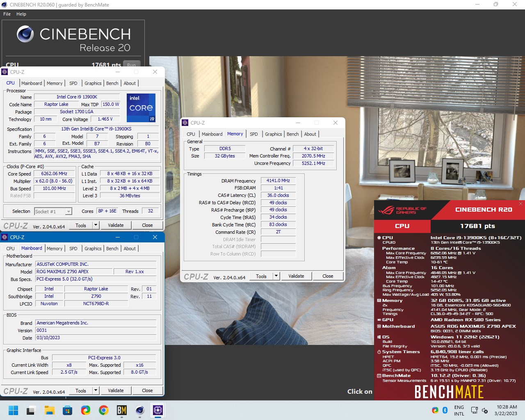The width and height of the screenshot is (525, 420).
Task: Open Microsoft Edge from the taskbar
Action: [x=86, y=410]
